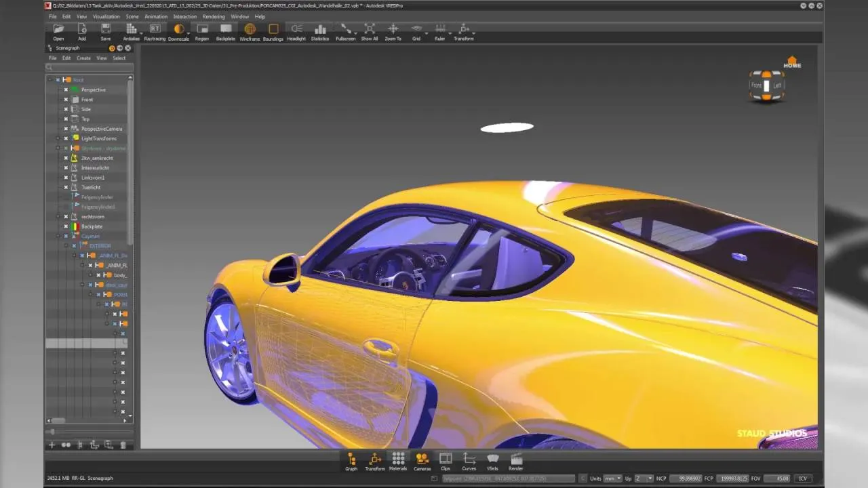Enable Raytracing mode
The image size is (868, 488).
click(x=155, y=31)
